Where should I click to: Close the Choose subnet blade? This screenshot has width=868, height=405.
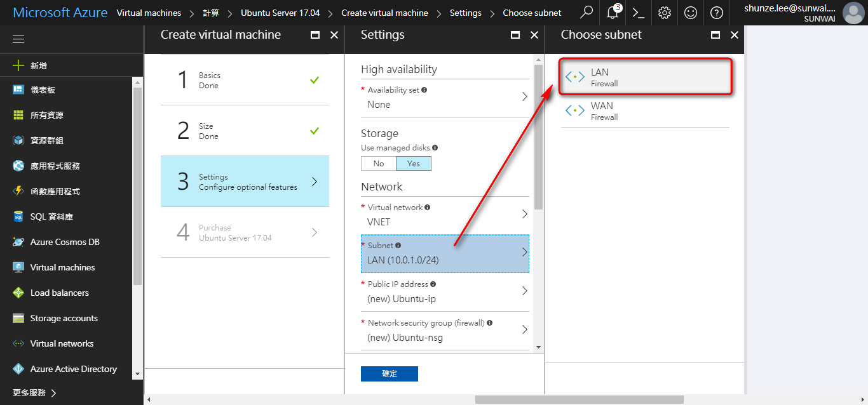tap(735, 35)
